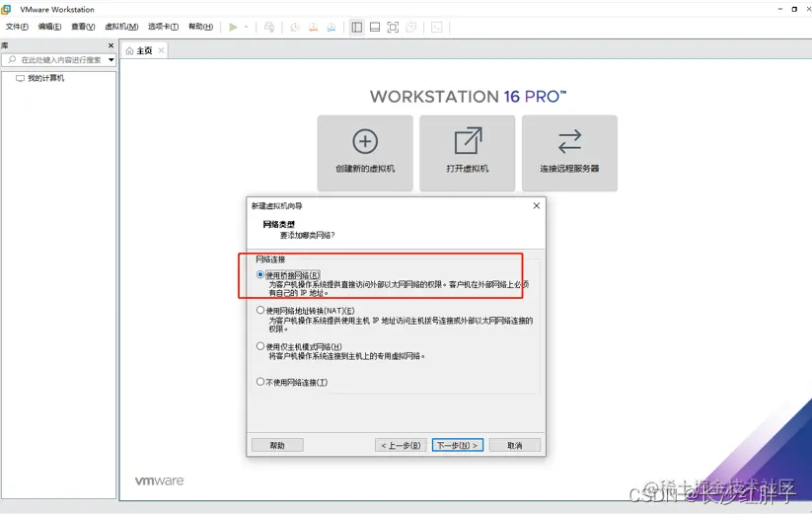Click the 网络连接 group label

point(270,259)
